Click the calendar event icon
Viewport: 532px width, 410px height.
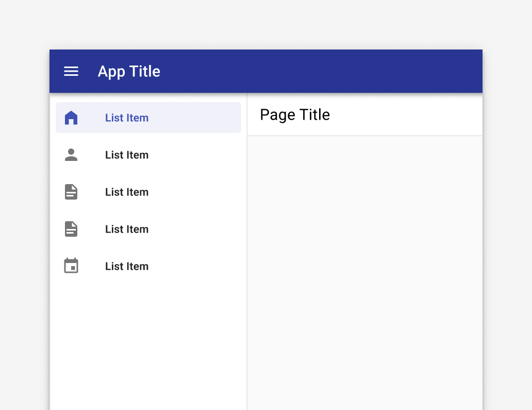coord(71,266)
